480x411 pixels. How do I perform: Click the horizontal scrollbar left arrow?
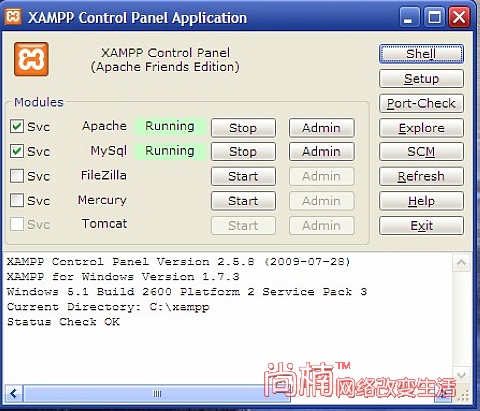point(14,394)
